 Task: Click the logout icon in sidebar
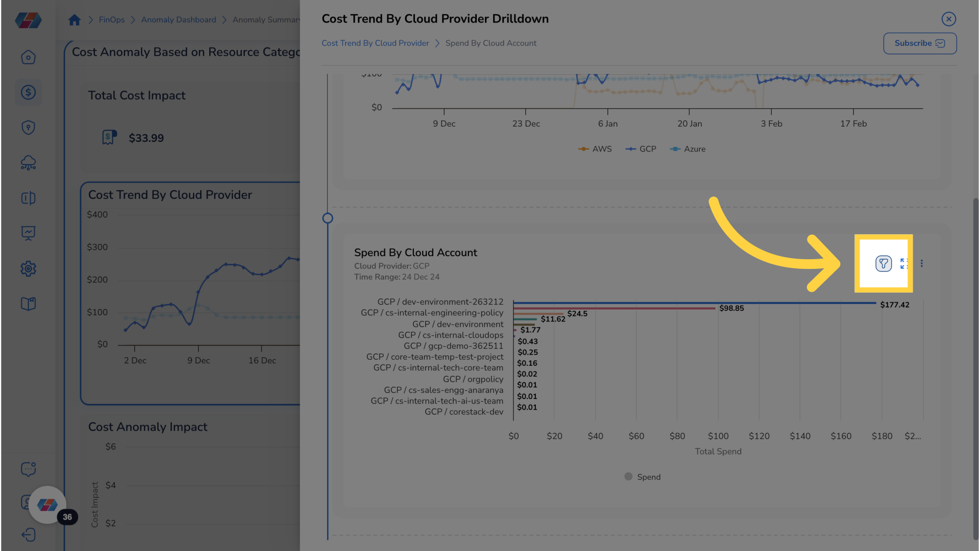(28, 535)
